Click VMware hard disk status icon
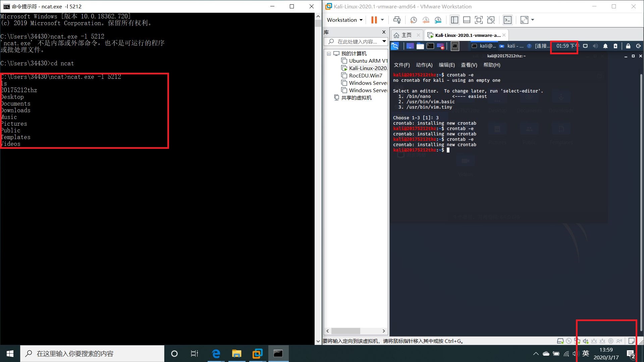 pos(560,341)
